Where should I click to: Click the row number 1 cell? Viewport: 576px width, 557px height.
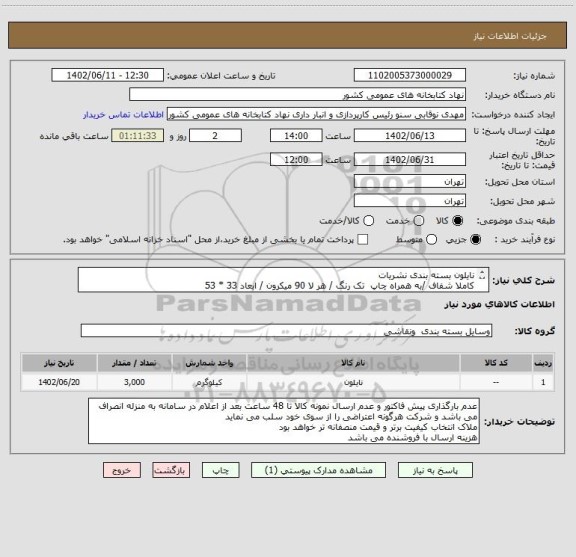tap(543, 382)
